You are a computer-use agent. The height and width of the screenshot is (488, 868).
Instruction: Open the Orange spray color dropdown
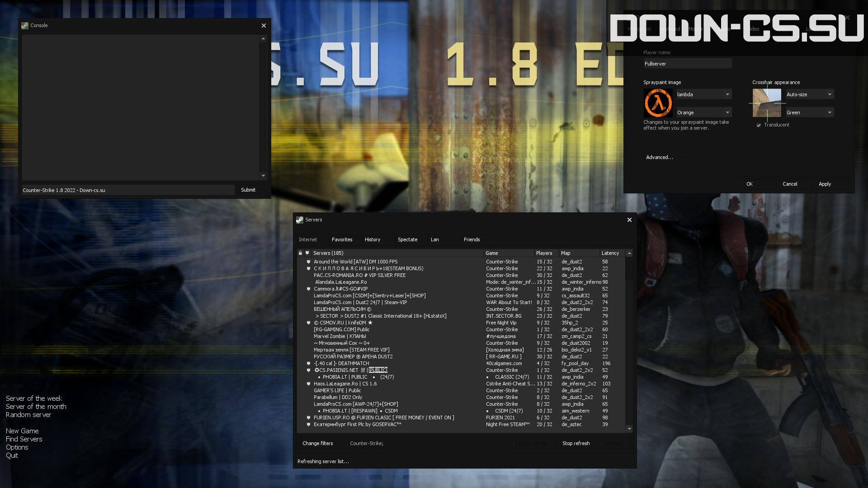(703, 113)
